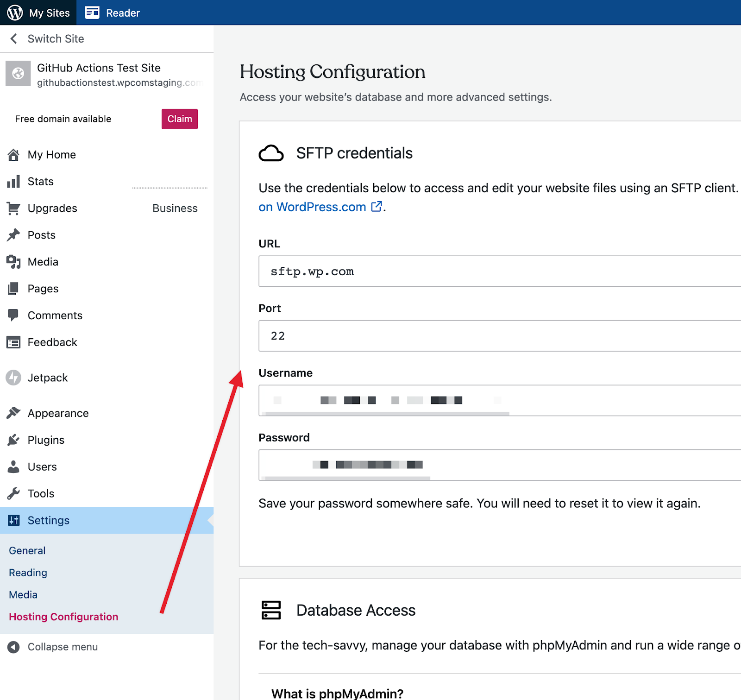Open Upgrades menu item
Screen dimensions: 741x700
tap(107, 208)
